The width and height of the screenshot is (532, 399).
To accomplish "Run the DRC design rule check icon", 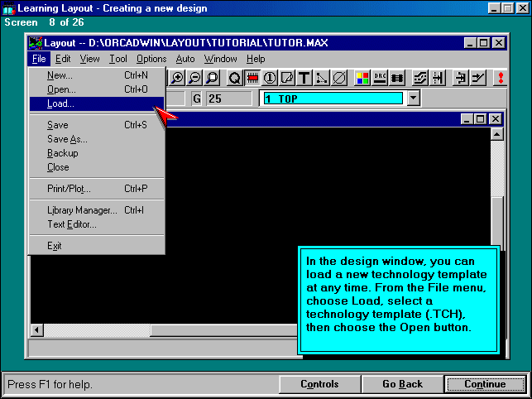I will (x=381, y=78).
